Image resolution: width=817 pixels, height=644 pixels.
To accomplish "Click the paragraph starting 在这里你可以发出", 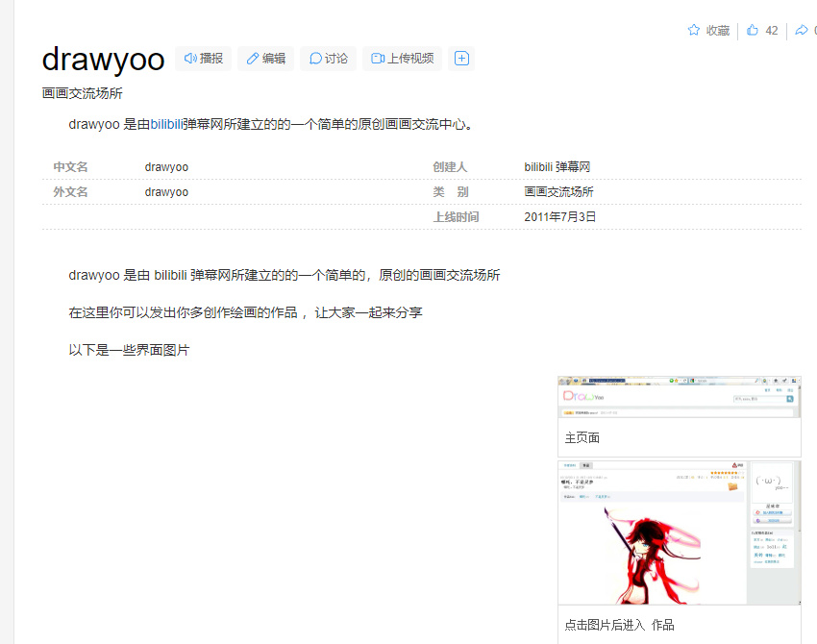I will [245, 312].
